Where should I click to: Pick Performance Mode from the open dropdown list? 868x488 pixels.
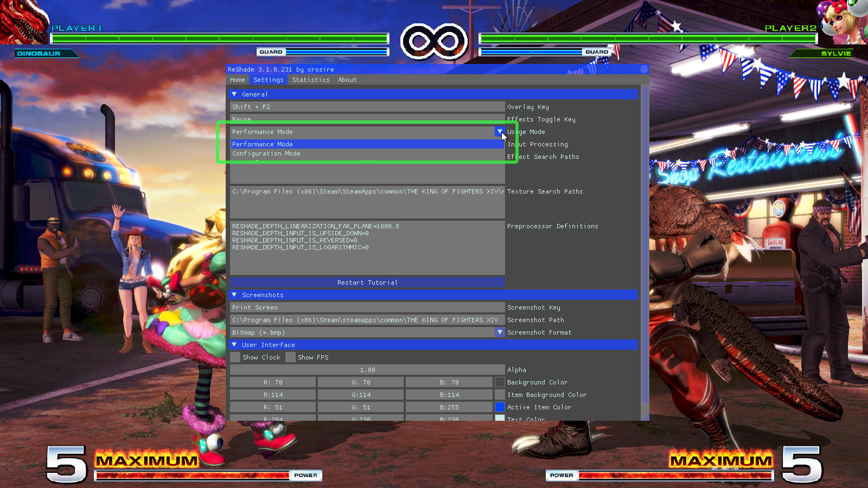pos(367,144)
